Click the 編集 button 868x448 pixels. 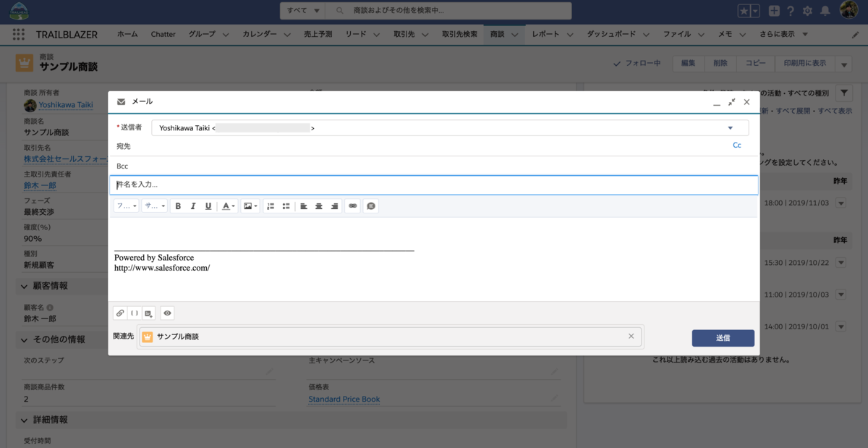coord(688,64)
